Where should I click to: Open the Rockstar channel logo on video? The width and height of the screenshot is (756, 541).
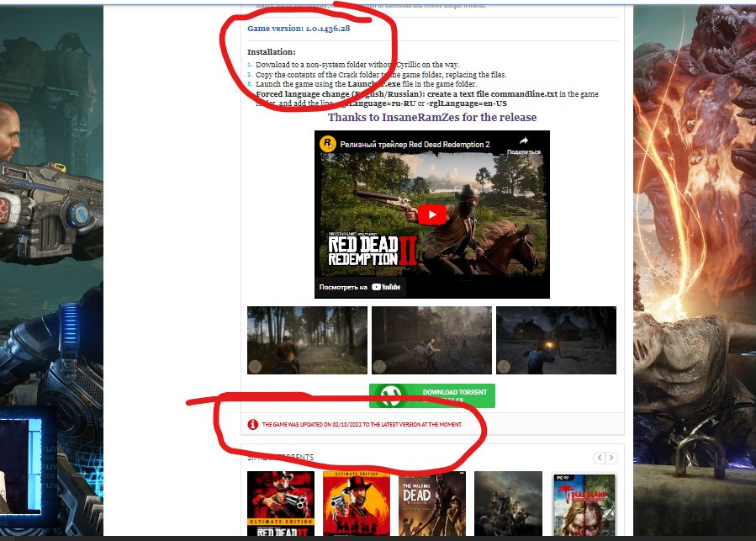(328, 144)
